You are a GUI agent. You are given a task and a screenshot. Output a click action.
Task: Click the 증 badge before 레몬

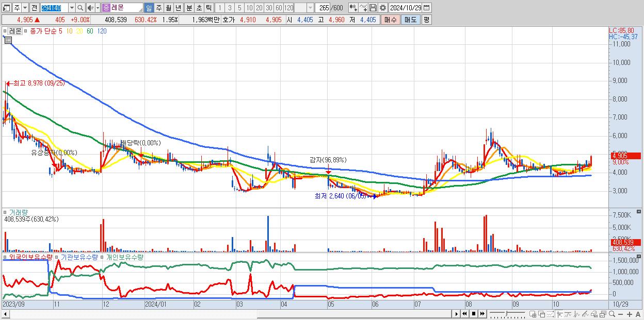click(x=106, y=8)
